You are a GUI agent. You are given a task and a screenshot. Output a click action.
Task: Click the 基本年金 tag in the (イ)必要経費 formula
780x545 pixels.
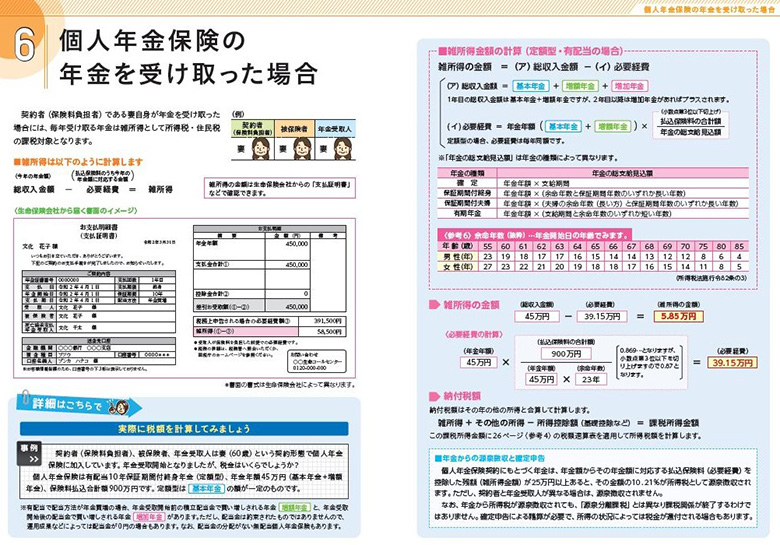click(x=563, y=127)
